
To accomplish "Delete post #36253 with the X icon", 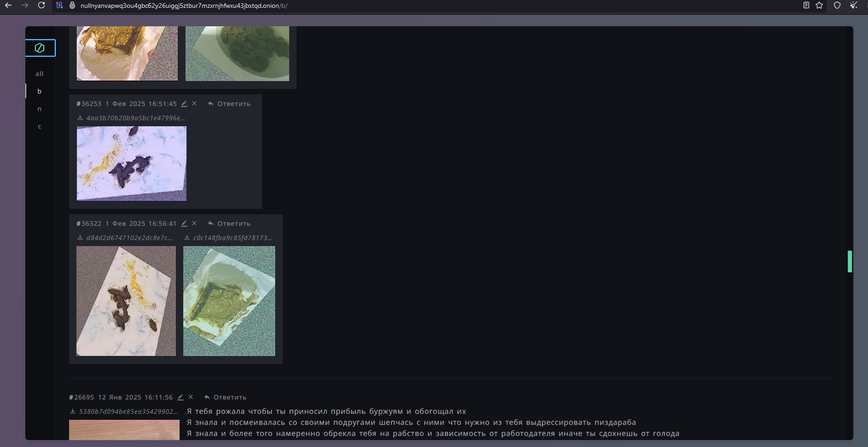I will point(194,104).
